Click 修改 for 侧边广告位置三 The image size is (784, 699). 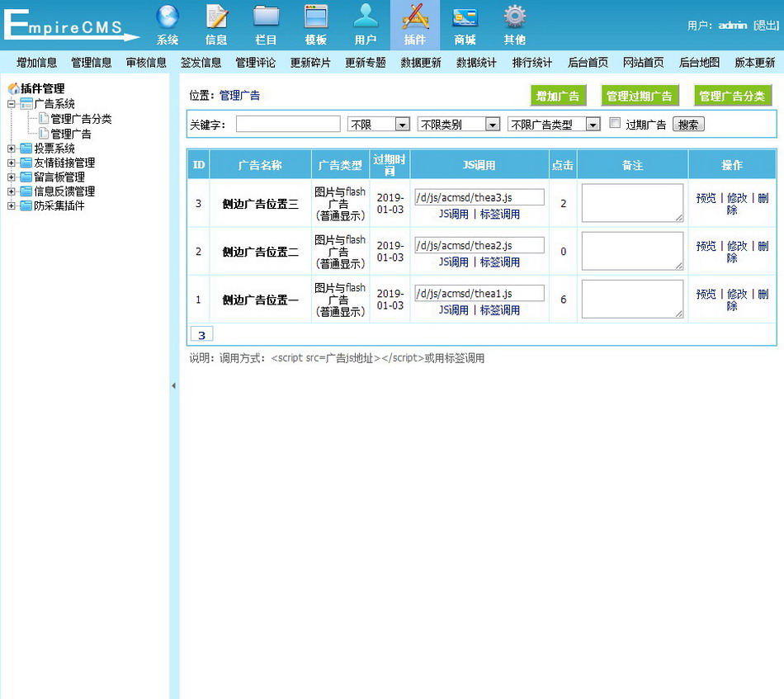pos(737,198)
